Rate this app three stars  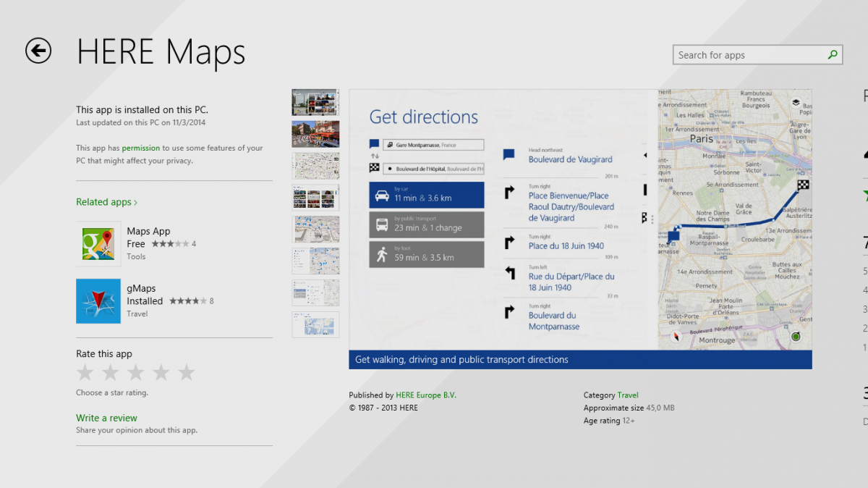click(x=136, y=373)
